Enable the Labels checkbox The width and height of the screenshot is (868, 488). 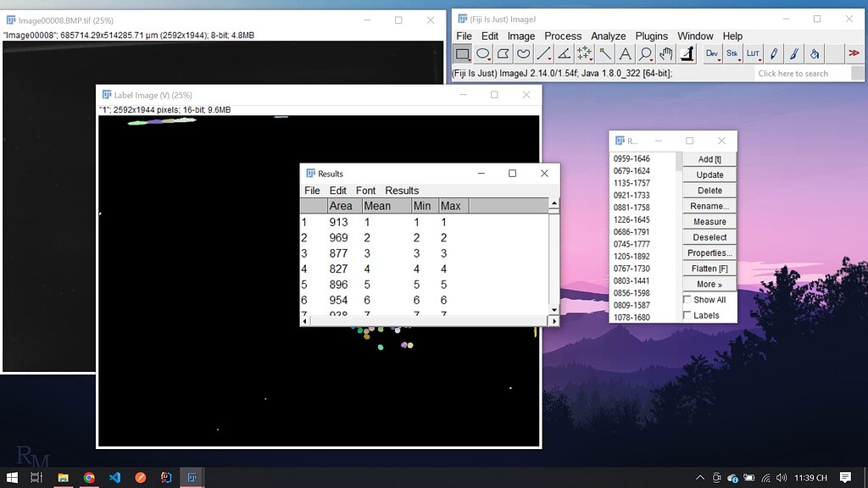click(x=687, y=314)
